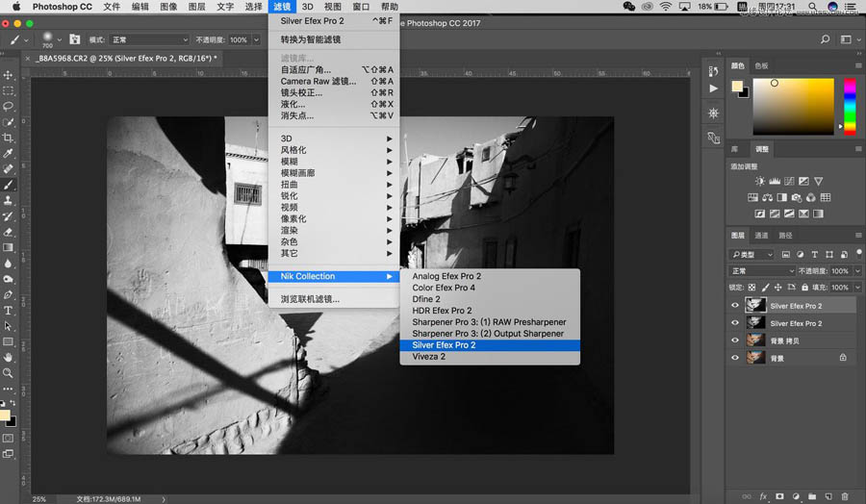
Task: Toggle lock position in Layers panel
Action: (778, 287)
